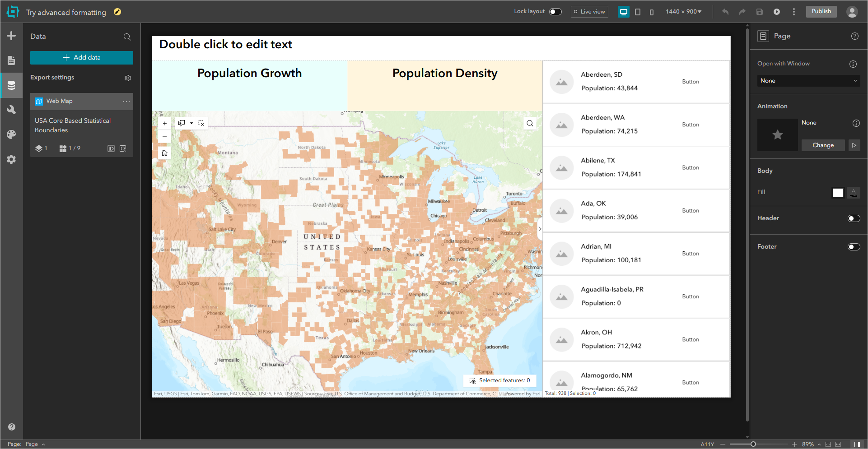Image resolution: width=868 pixels, height=449 pixels.
Task: Open data view icon for USA Core layer
Action: (123, 148)
